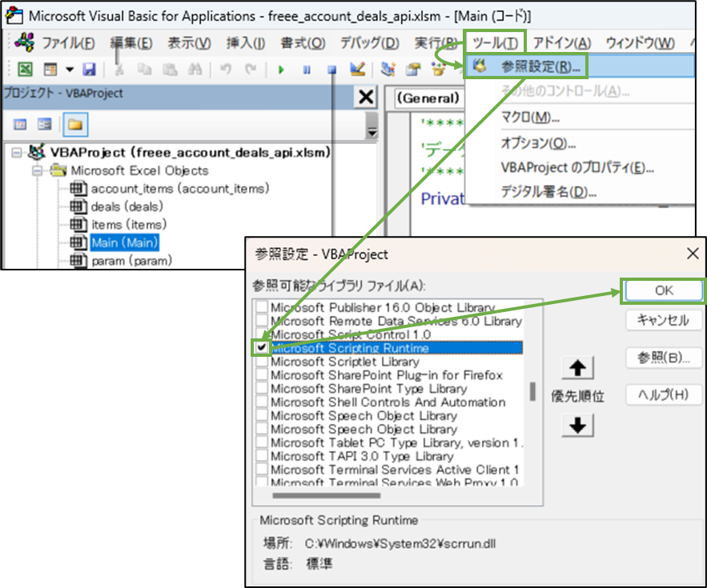Screen dimensions: 707x588
Task: Check Microsoft Publisher 16.0 Object Library
Action: point(262,307)
